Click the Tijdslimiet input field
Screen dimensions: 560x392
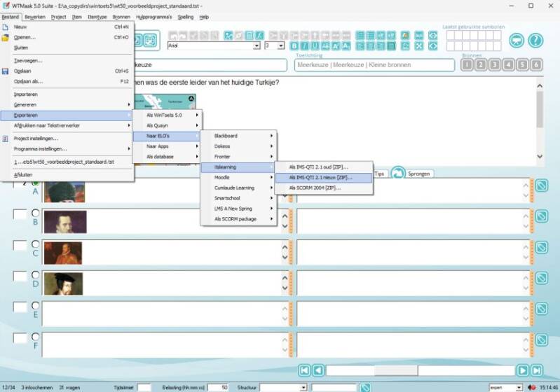[144, 387]
